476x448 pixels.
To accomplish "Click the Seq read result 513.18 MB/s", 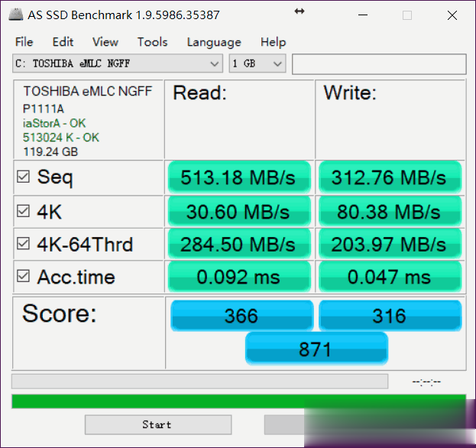I will (x=239, y=177).
